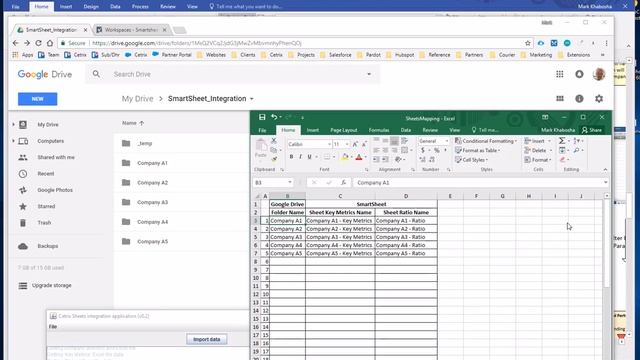Bookmark this page with the star icon

pos(528,43)
